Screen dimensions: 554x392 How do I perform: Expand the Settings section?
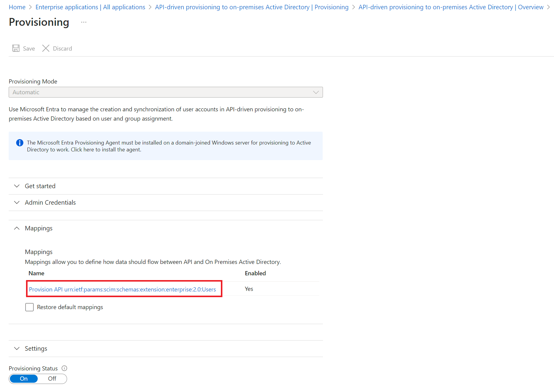point(36,349)
